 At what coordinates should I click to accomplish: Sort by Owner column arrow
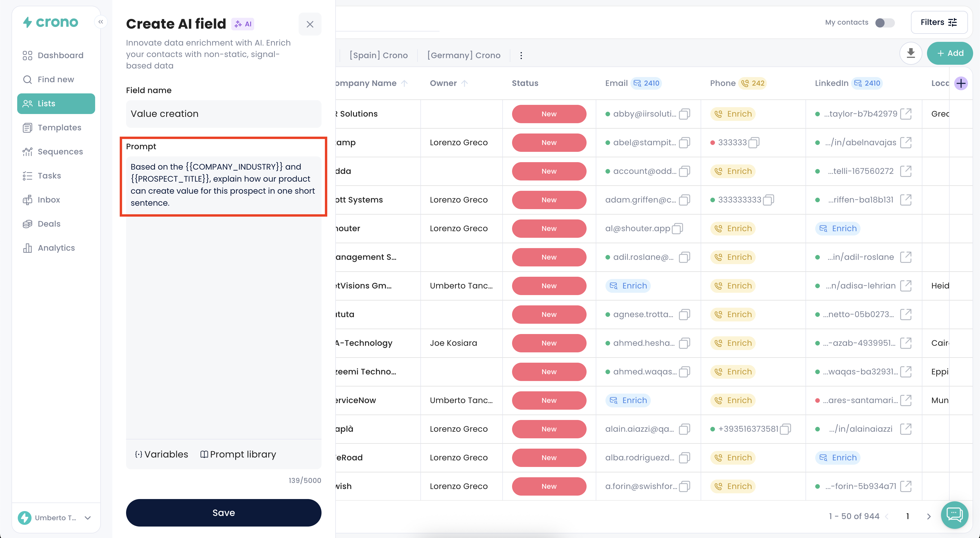click(464, 83)
